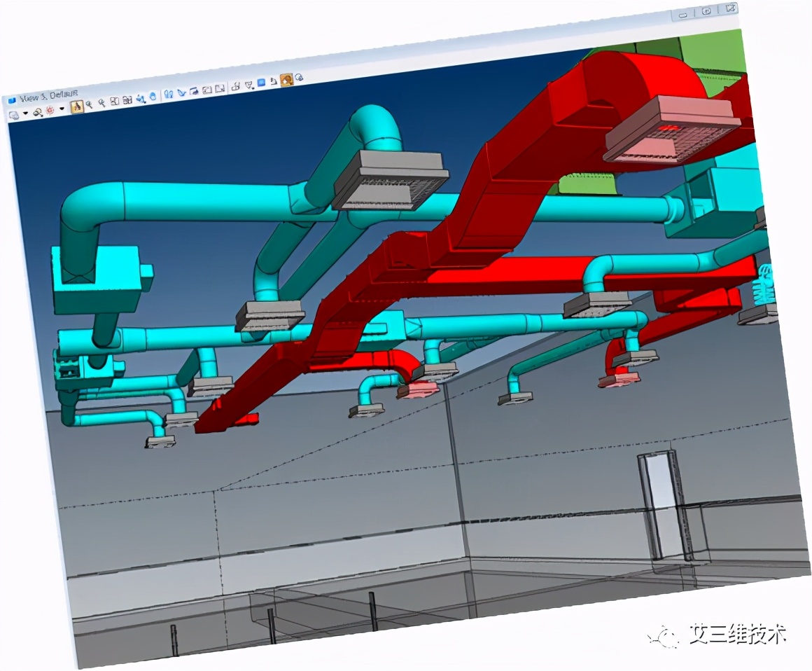812x671 pixels.
Task: Select the Fly bird-shaped tool
Action: [x=181, y=92]
